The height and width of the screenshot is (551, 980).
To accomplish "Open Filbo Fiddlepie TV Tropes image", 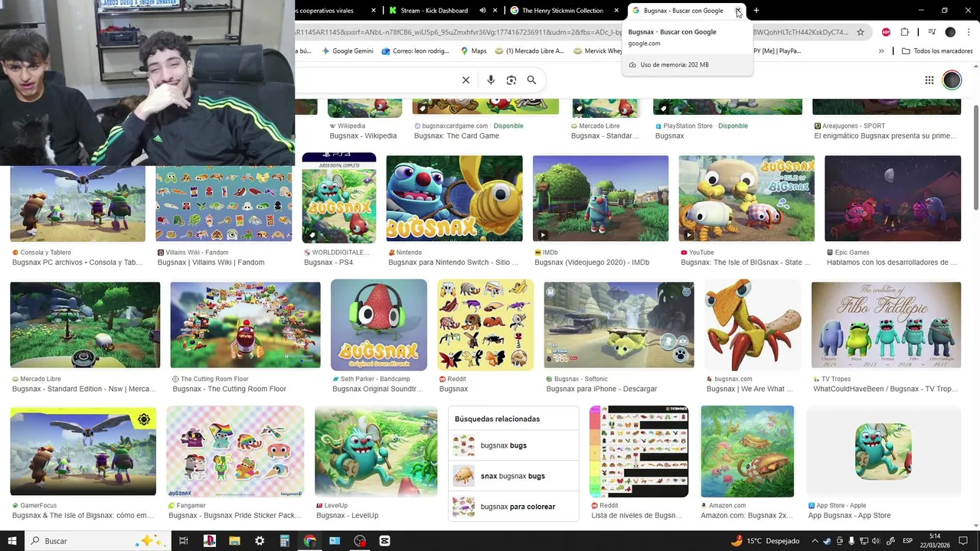I will [886, 325].
